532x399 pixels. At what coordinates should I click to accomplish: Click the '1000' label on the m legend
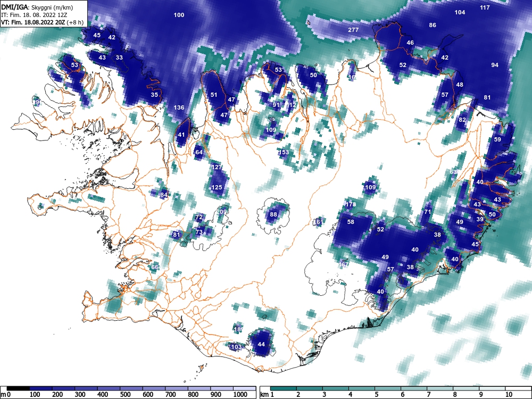pos(240,395)
